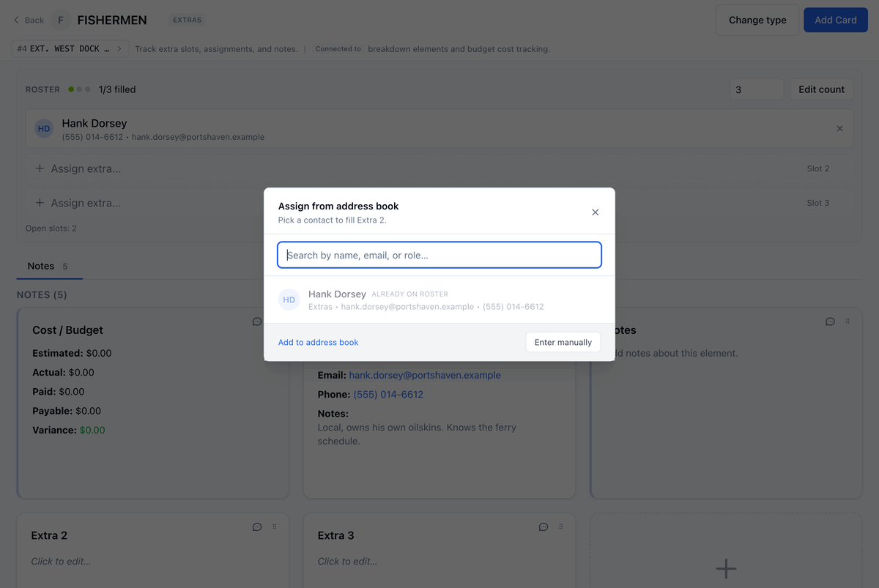This screenshot has width=879, height=588.
Task: Assign extra to Slot 2
Action: (x=439, y=168)
